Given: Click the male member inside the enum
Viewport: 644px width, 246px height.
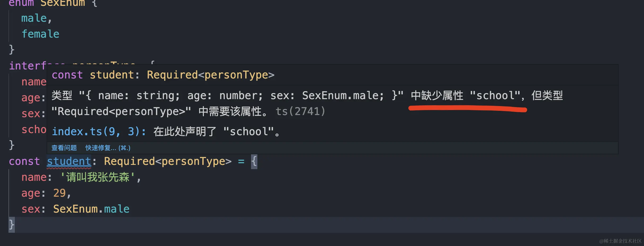Looking at the screenshot, I should pyautogui.click(x=34, y=18).
